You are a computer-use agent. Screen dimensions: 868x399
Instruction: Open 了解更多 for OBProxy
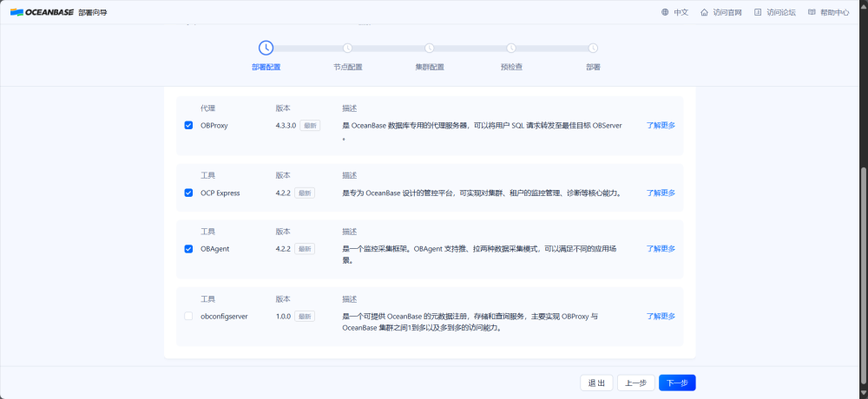click(x=661, y=126)
